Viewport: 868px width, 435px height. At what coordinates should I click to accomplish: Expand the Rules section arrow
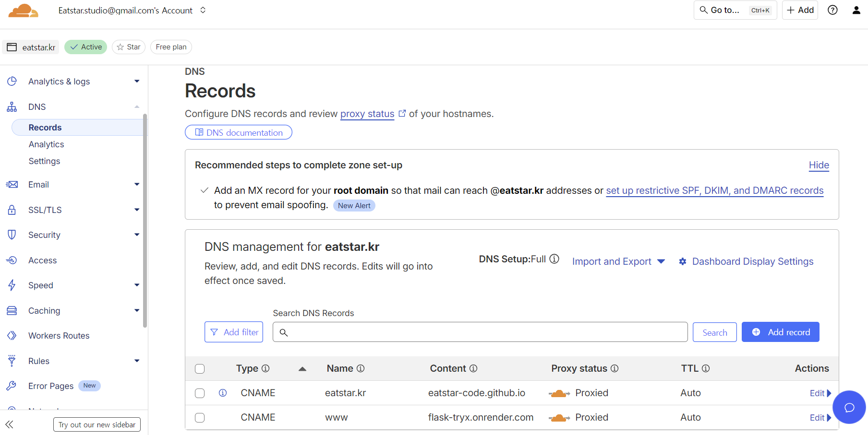tap(137, 361)
